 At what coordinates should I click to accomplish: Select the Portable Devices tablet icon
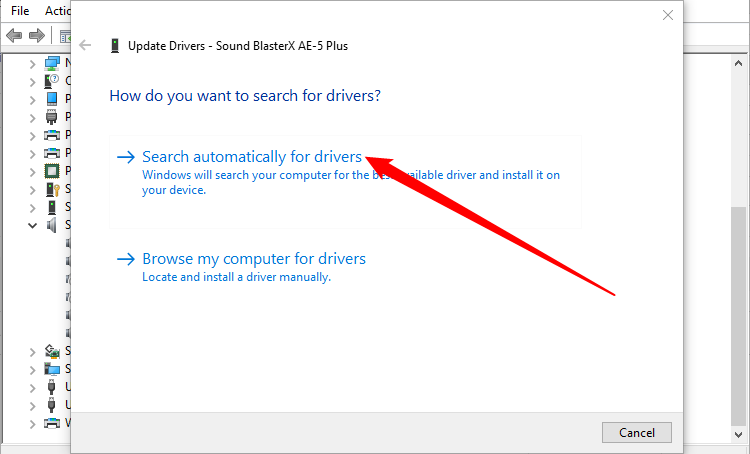click(52, 99)
